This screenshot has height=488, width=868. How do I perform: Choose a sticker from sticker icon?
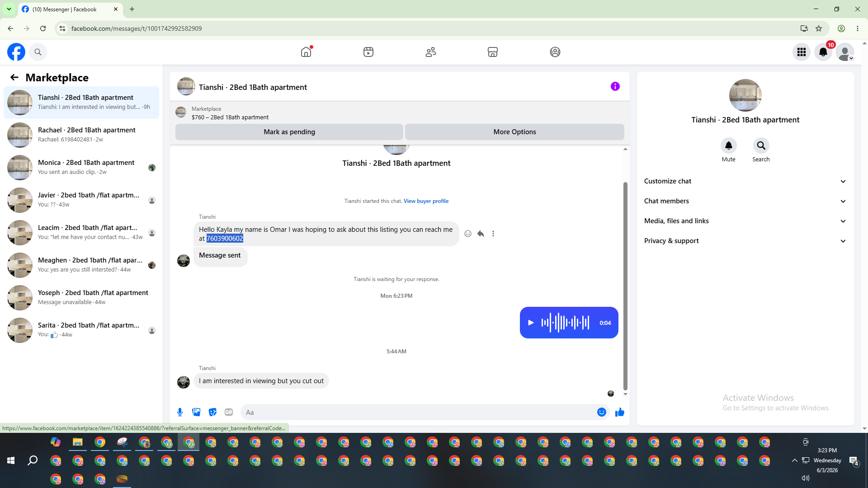point(212,412)
